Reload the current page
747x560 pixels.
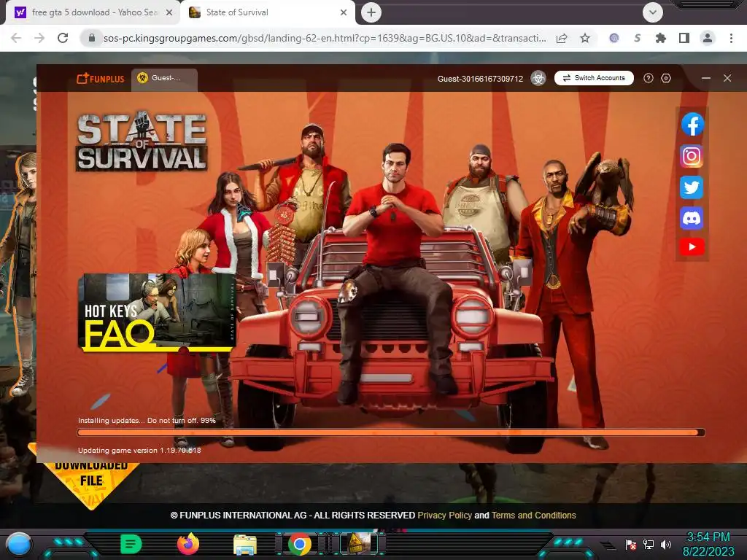tap(63, 38)
